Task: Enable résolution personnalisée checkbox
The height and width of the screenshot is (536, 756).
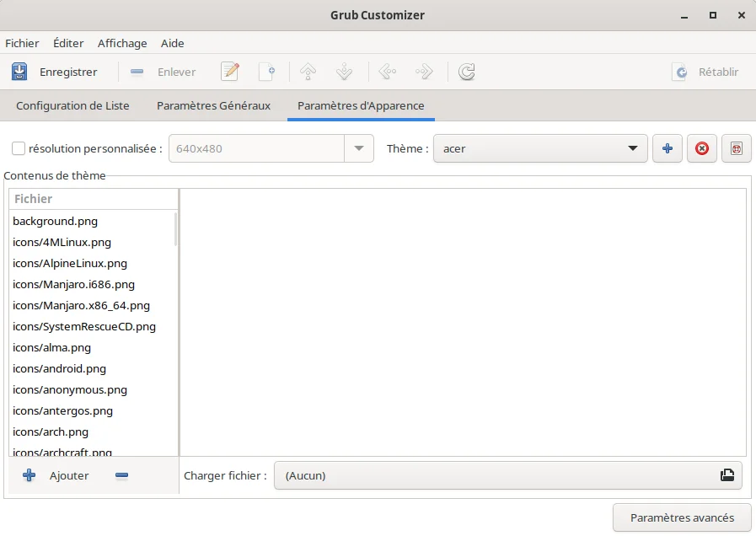Action: [19, 148]
